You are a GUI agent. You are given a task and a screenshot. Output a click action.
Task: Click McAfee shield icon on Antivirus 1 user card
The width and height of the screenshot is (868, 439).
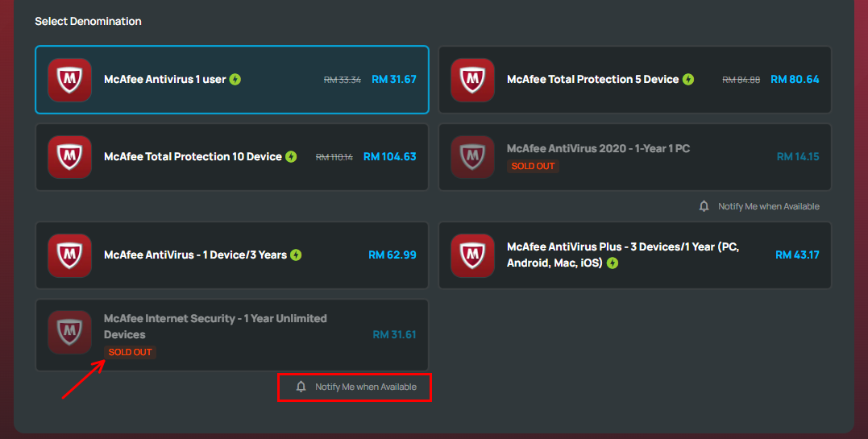(69, 80)
